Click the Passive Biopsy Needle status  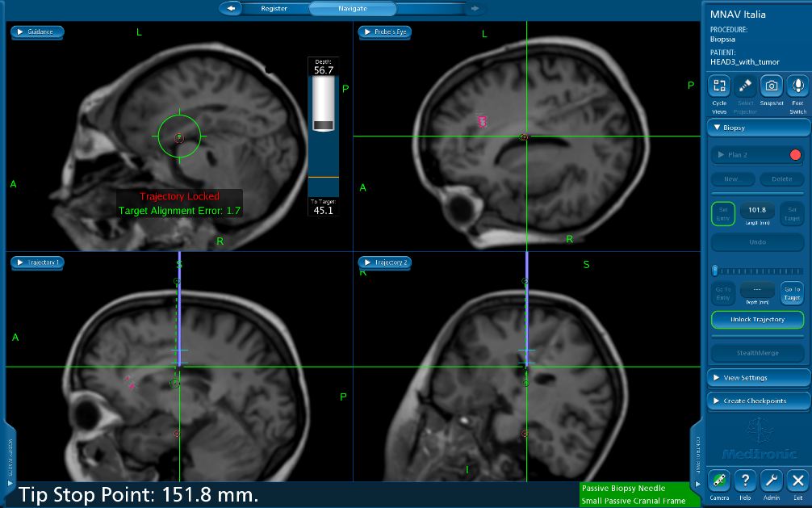pos(623,489)
